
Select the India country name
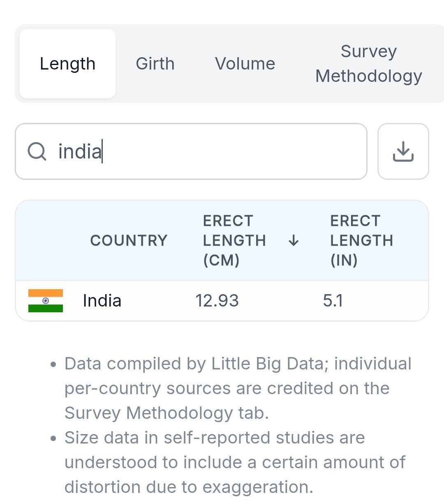[102, 301]
